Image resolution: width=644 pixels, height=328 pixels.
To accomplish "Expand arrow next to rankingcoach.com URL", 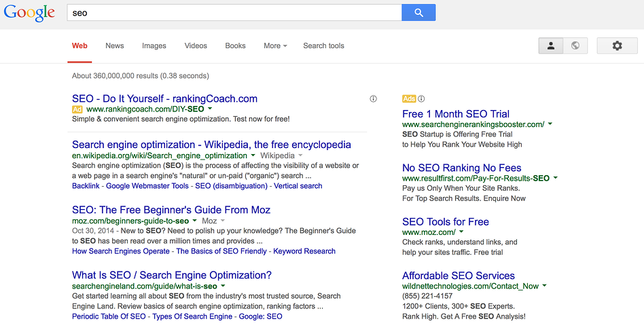I will (x=210, y=109).
